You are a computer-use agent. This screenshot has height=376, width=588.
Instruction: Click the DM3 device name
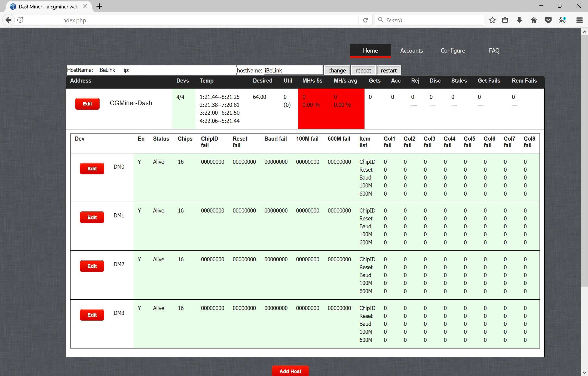[119, 313]
